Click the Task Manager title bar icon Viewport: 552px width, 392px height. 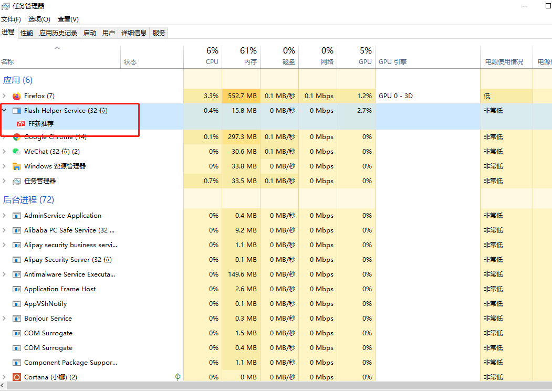point(5,6)
